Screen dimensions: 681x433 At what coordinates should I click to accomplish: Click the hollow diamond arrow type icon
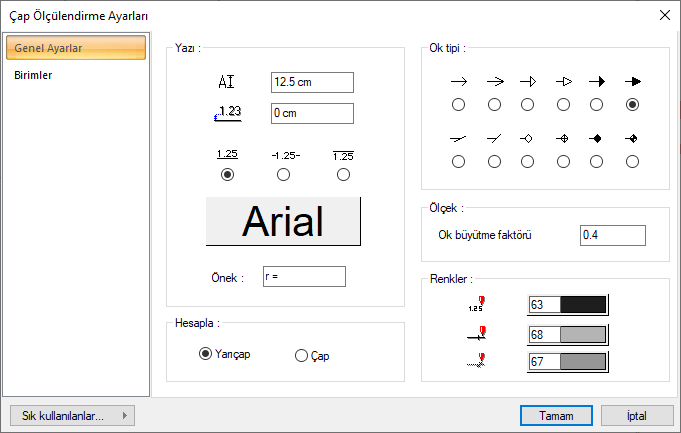tap(528, 138)
